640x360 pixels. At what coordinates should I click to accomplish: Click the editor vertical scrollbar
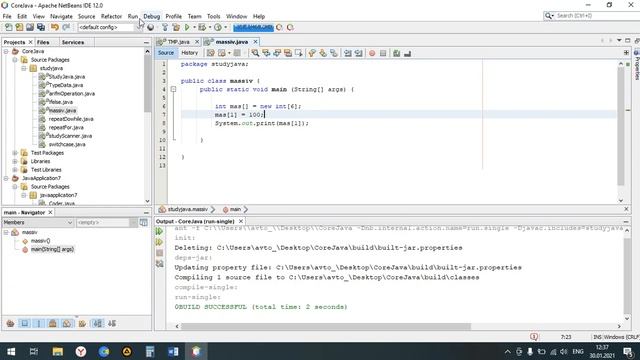pyautogui.click(x=621, y=127)
